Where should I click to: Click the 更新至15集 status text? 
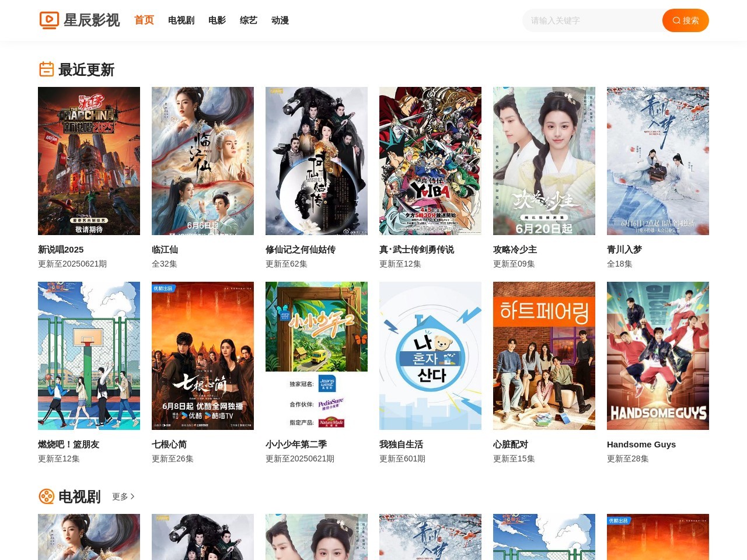[x=514, y=459]
